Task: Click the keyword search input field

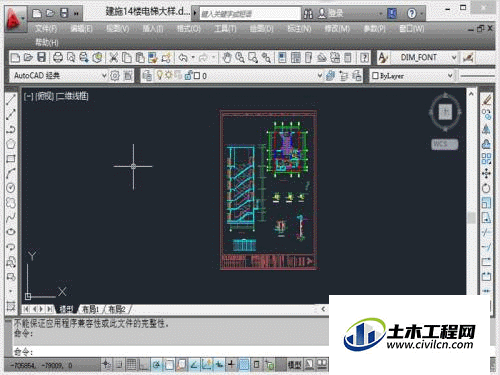Action: point(250,14)
